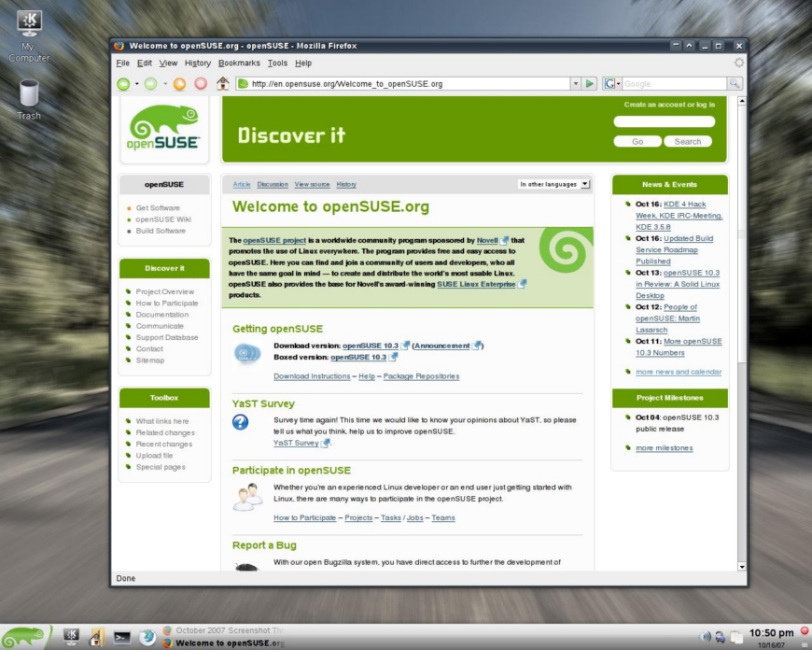Open the Trash desktop icon
The width and height of the screenshot is (812, 650).
29,100
